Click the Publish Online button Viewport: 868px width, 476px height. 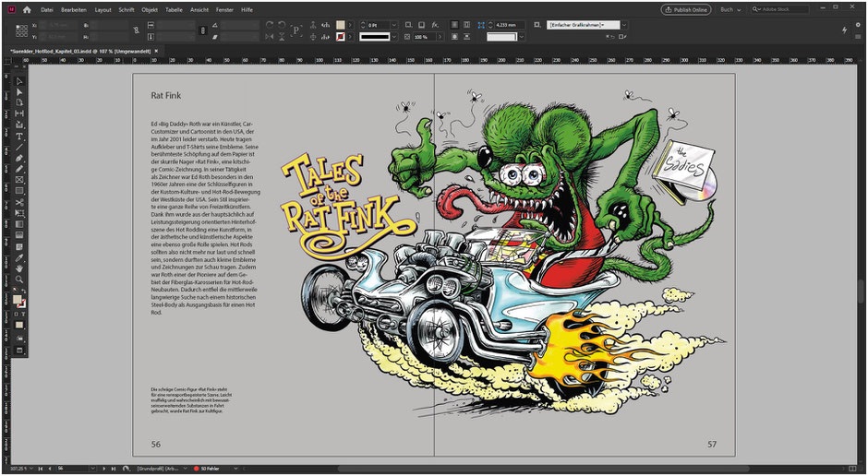click(x=686, y=10)
